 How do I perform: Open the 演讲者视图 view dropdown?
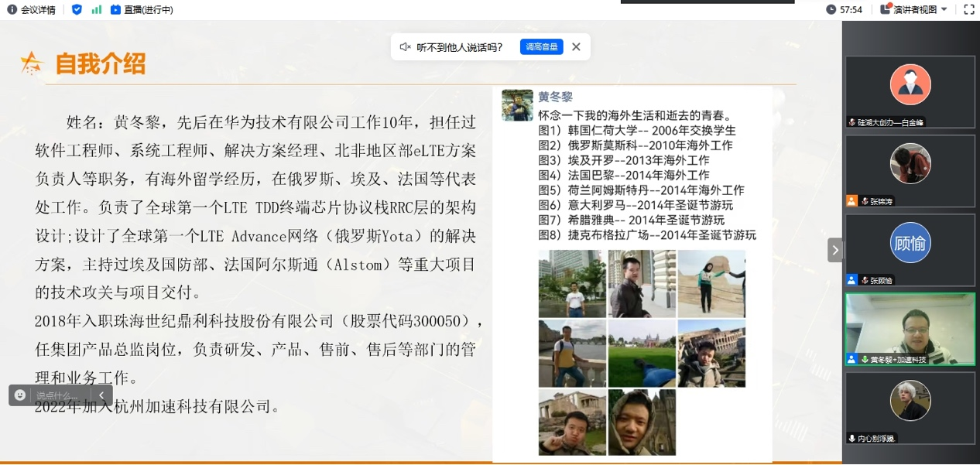tap(914, 10)
